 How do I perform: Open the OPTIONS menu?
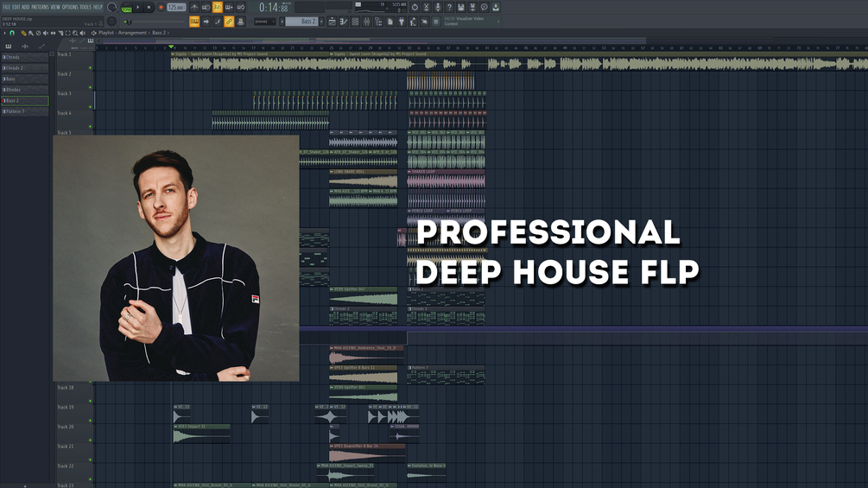[70, 7]
